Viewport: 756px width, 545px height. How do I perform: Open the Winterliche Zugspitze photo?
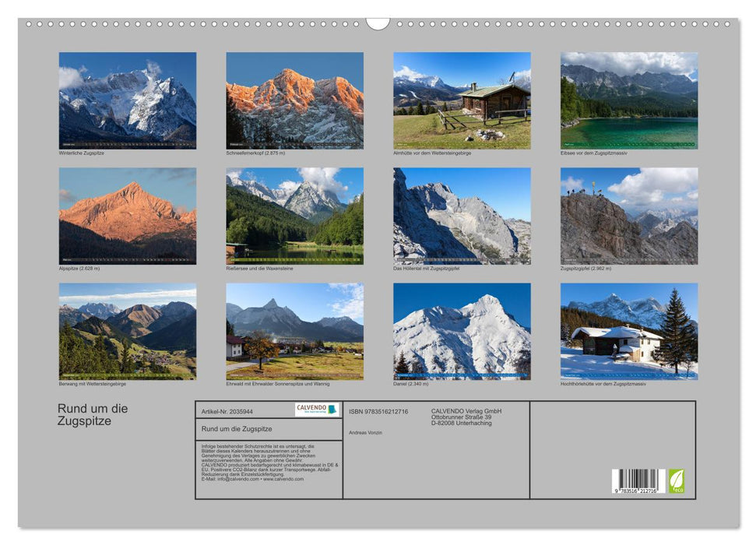pyautogui.click(x=128, y=100)
